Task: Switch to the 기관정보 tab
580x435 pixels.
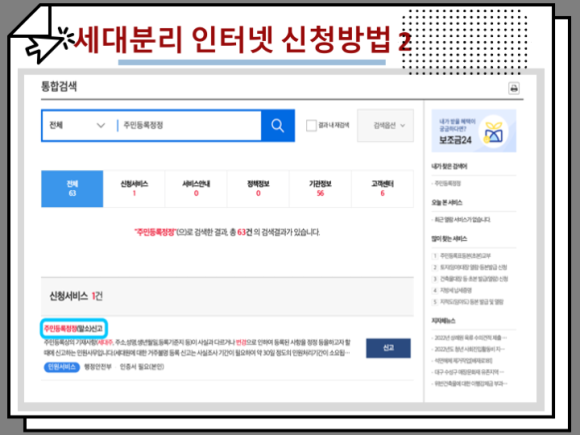Action: tap(320, 189)
